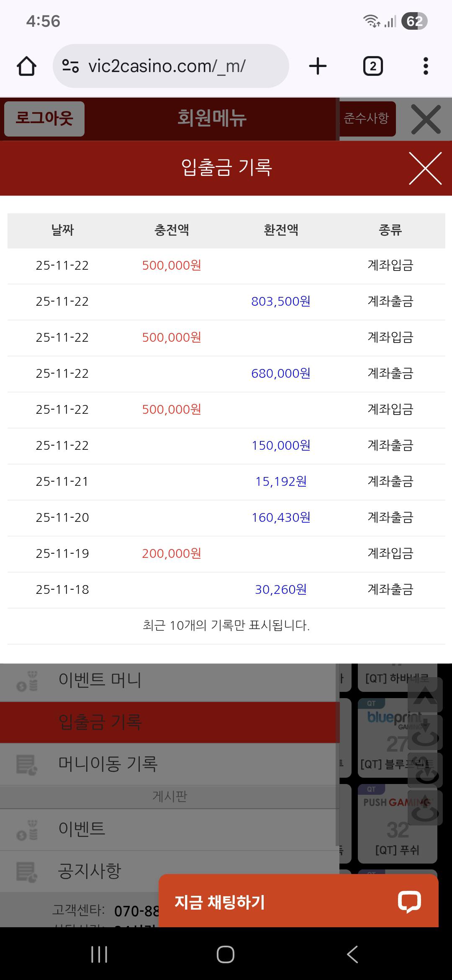Open the [QT] 푸쉬 Push Gaming tile
This screenshot has width=452, height=980.
397,823
